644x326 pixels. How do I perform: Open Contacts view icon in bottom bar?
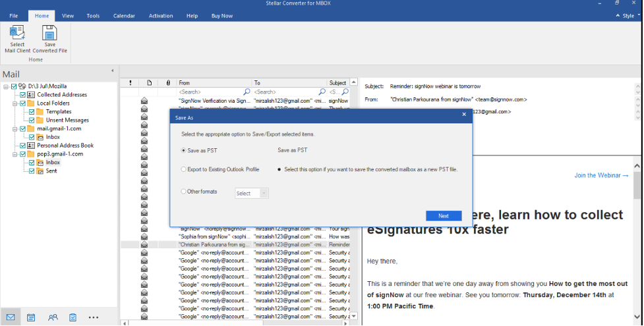[x=53, y=317]
